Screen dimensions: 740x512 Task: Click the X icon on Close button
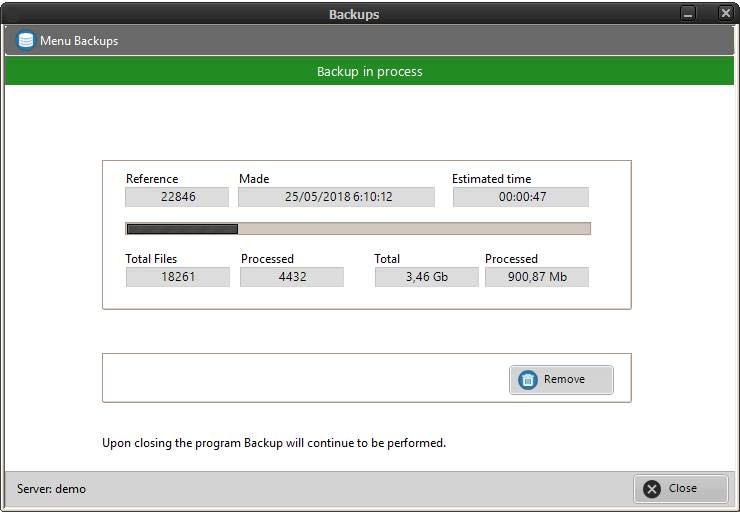click(x=652, y=489)
